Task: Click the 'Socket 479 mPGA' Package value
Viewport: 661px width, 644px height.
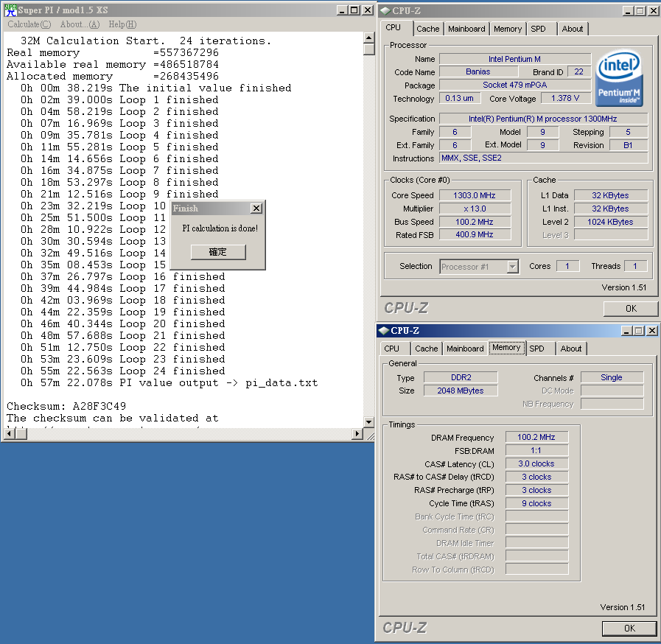Action: (x=514, y=85)
